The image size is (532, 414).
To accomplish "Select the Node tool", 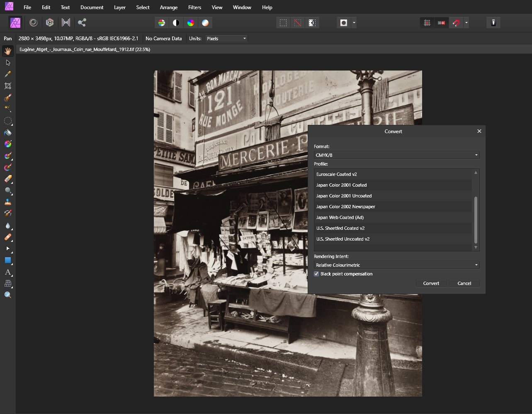I will (x=7, y=249).
